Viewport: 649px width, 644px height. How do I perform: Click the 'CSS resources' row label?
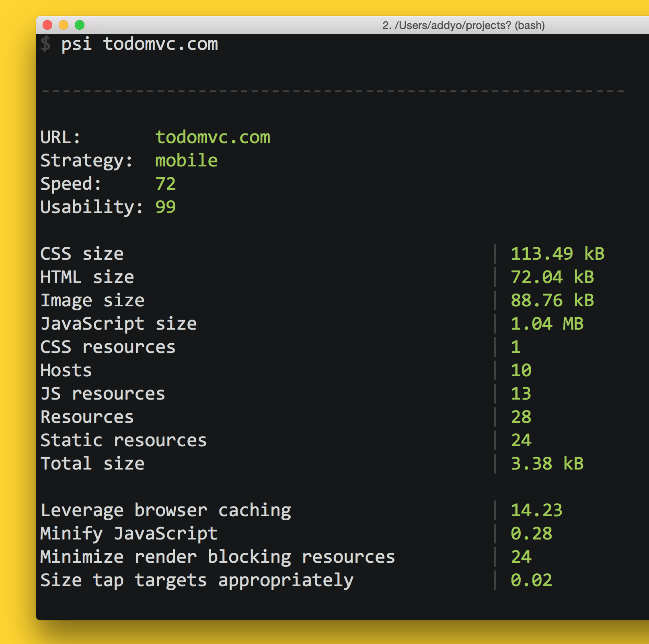tap(108, 347)
